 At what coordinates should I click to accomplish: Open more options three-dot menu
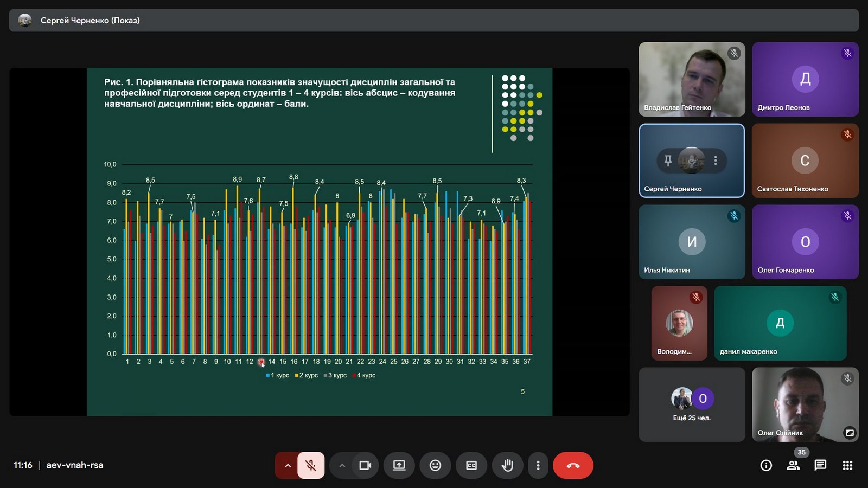(x=538, y=465)
